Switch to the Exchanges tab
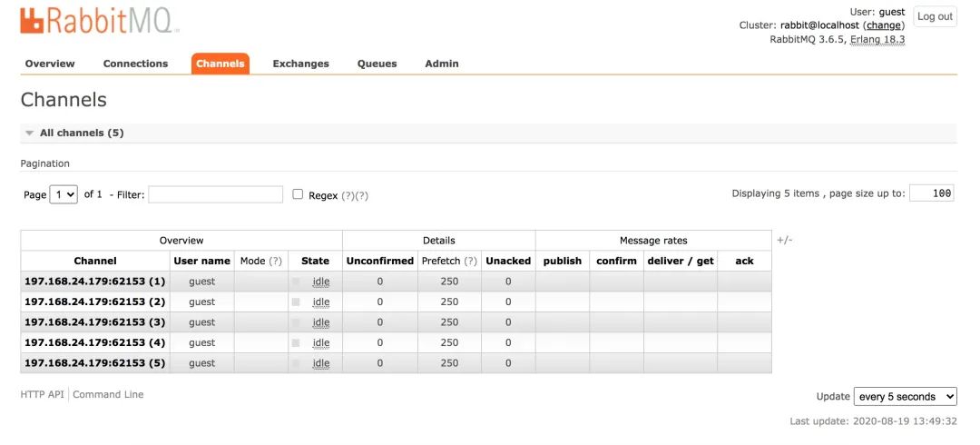The height and width of the screenshot is (445, 980). click(300, 64)
